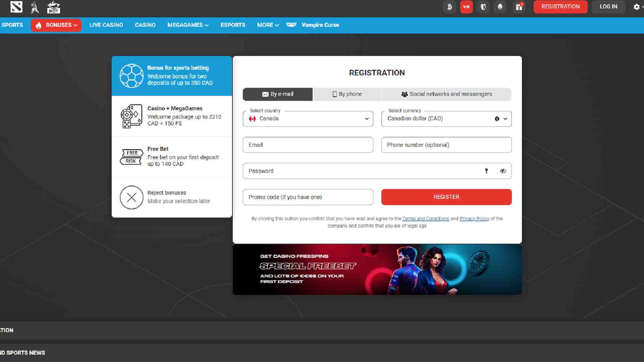Select Reject bonuses option
This screenshot has height=362, width=644.
(x=172, y=197)
